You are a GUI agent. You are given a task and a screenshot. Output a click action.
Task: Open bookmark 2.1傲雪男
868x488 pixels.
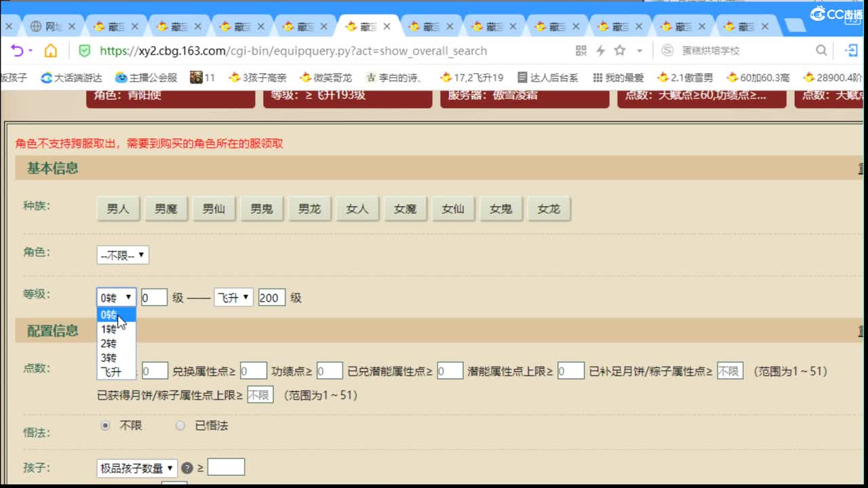click(684, 77)
